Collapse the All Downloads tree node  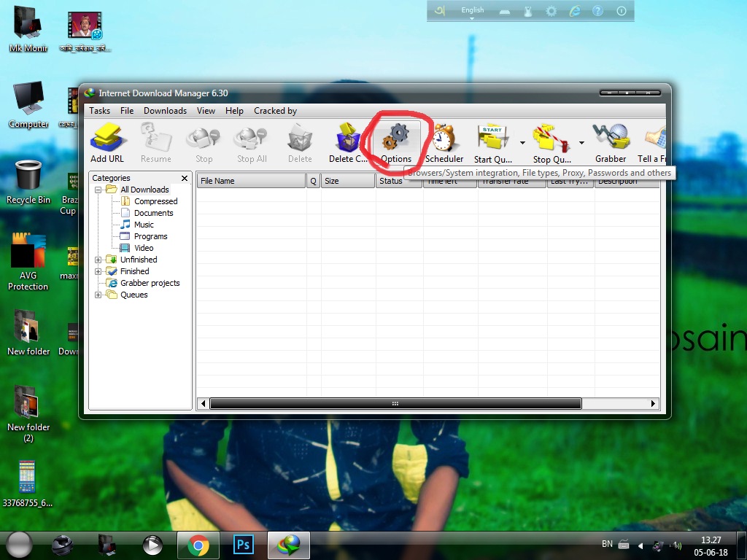coord(98,190)
